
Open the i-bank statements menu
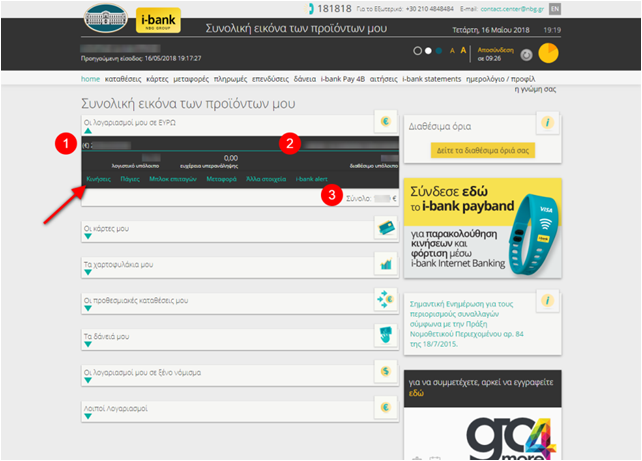(432, 79)
